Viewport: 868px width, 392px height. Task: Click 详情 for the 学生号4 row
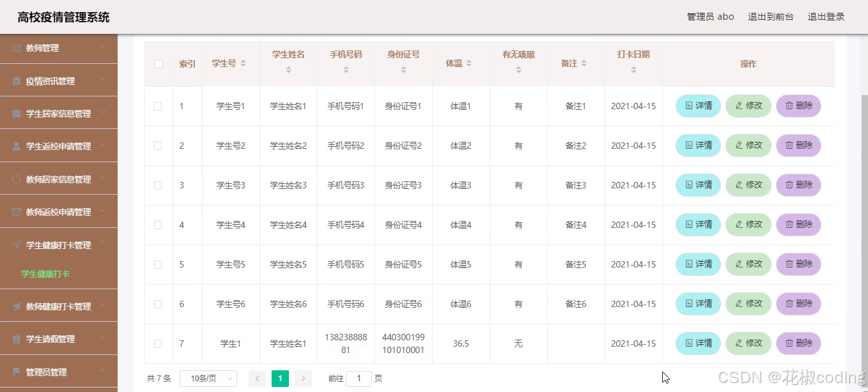[x=698, y=225]
